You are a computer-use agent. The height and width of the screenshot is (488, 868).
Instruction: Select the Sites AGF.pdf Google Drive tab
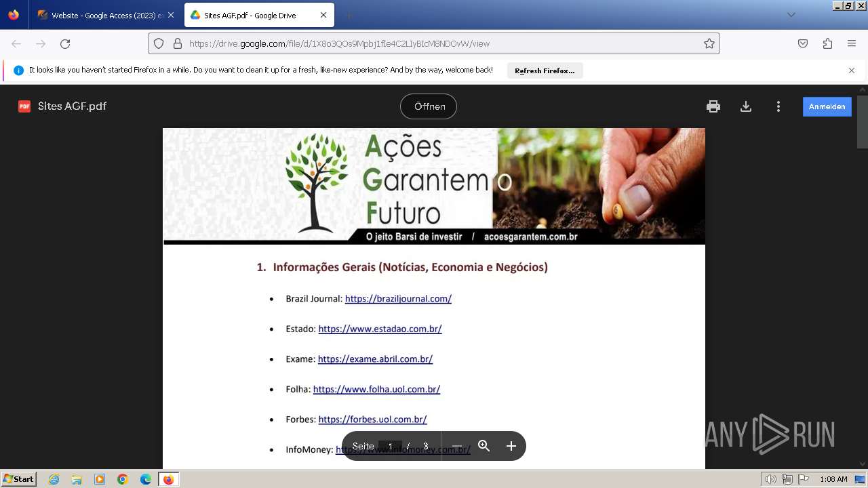pos(259,15)
